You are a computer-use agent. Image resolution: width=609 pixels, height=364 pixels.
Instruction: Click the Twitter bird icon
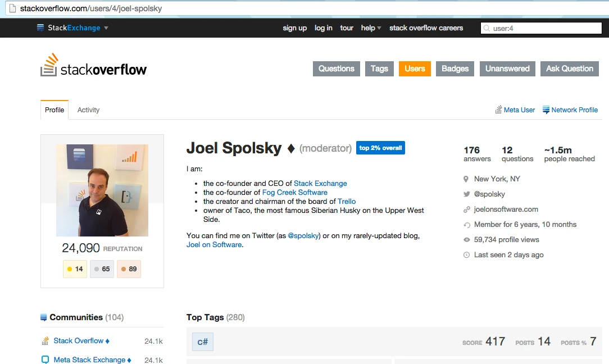(x=466, y=194)
